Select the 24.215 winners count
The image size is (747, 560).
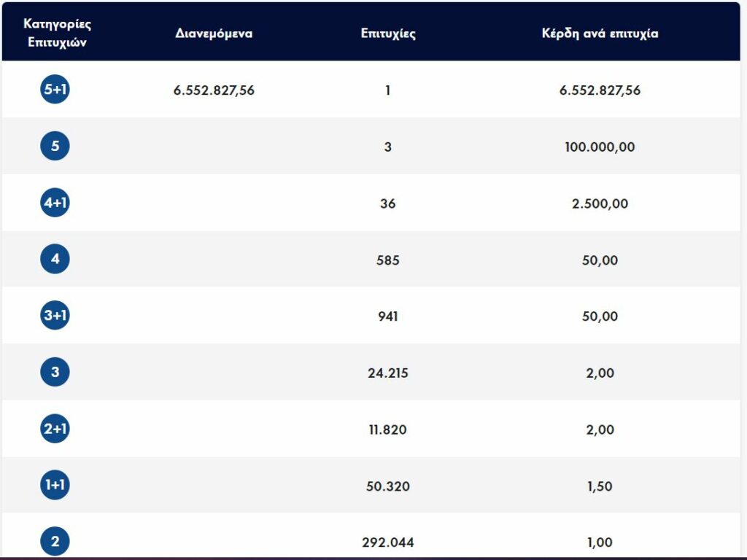388,373
